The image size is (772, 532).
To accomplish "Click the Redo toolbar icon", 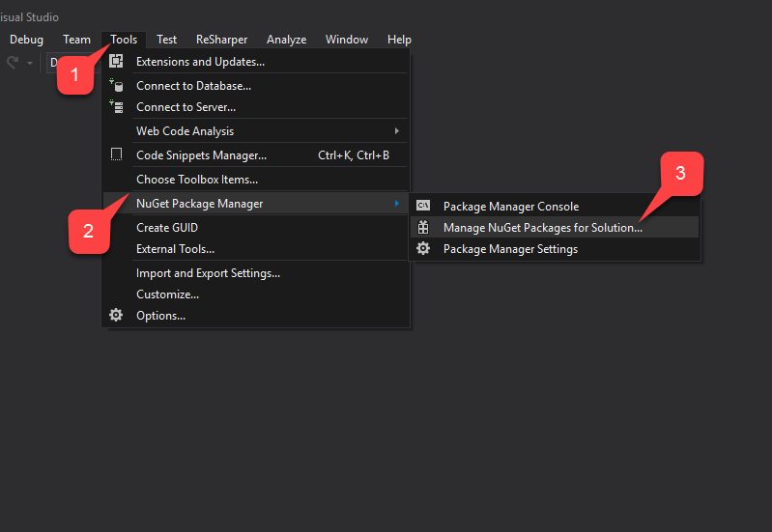I will 13,62.
